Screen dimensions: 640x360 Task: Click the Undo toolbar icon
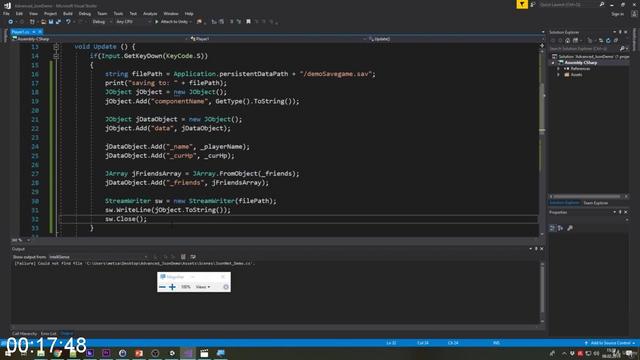(x=68, y=22)
